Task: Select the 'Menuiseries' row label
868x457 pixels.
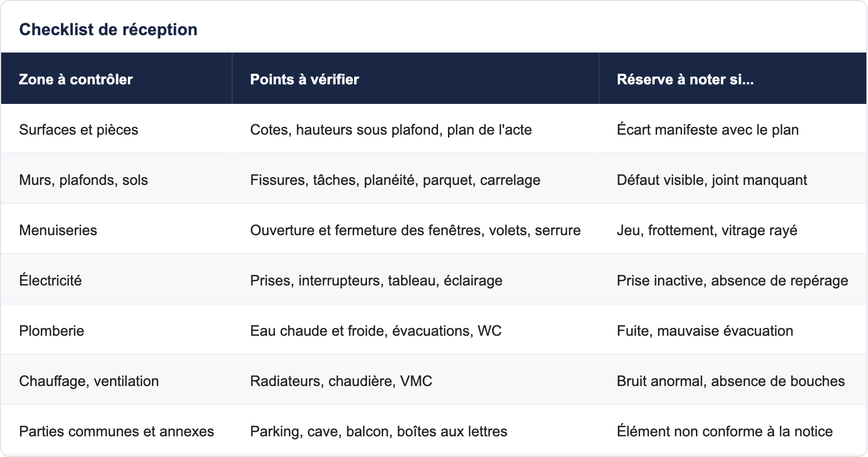Action: click(x=58, y=230)
